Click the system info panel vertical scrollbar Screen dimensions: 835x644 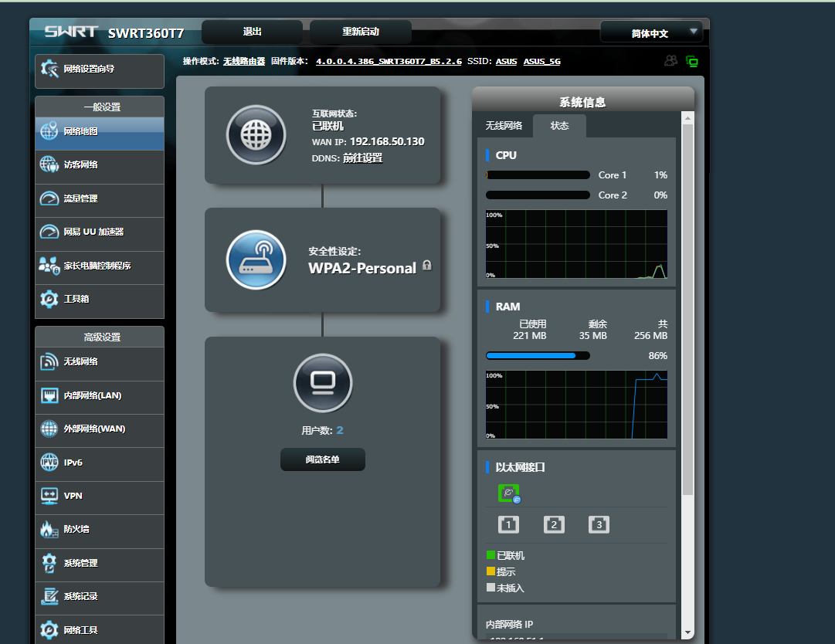point(687,309)
